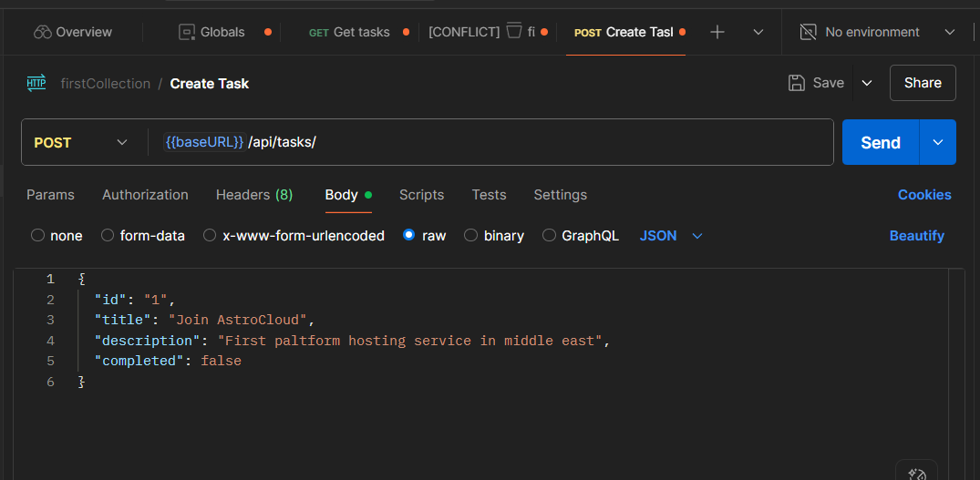Click the Save button label
Viewport: 980px width, 480px height.
(828, 83)
